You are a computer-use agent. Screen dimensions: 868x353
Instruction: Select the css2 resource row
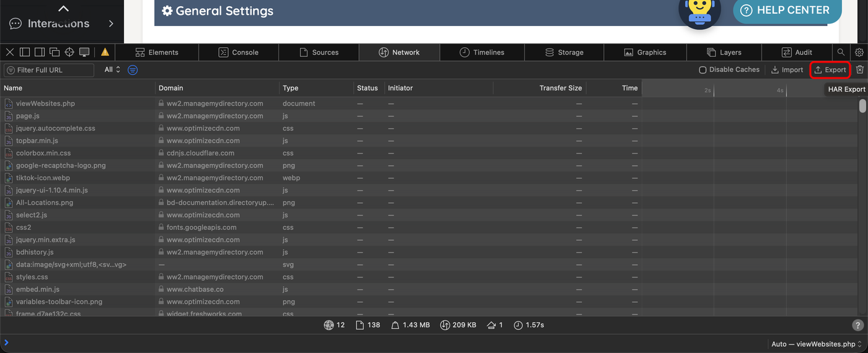[x=429, y=227]
